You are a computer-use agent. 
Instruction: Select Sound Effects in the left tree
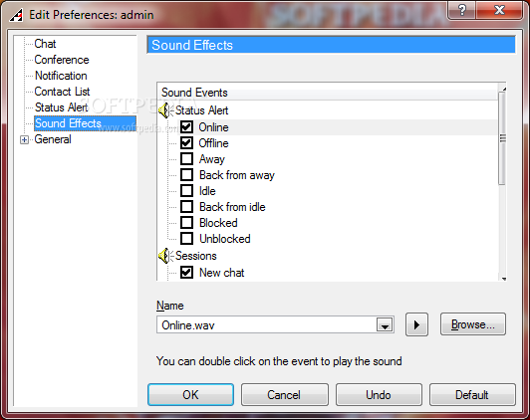[x=85, y=123]
